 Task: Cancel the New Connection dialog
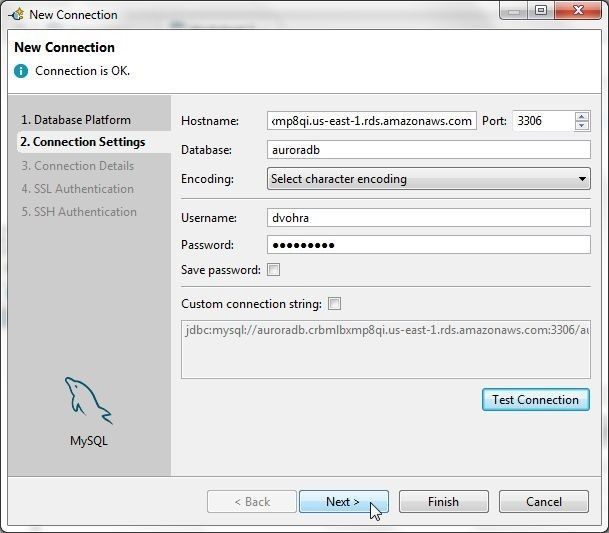tap(544, 502)
